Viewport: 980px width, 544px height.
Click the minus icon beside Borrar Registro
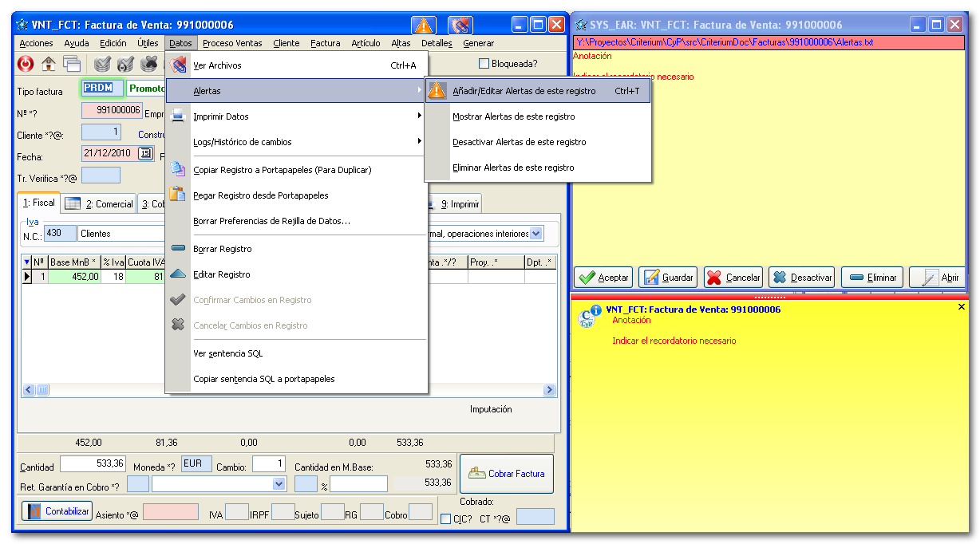point(179,249)
